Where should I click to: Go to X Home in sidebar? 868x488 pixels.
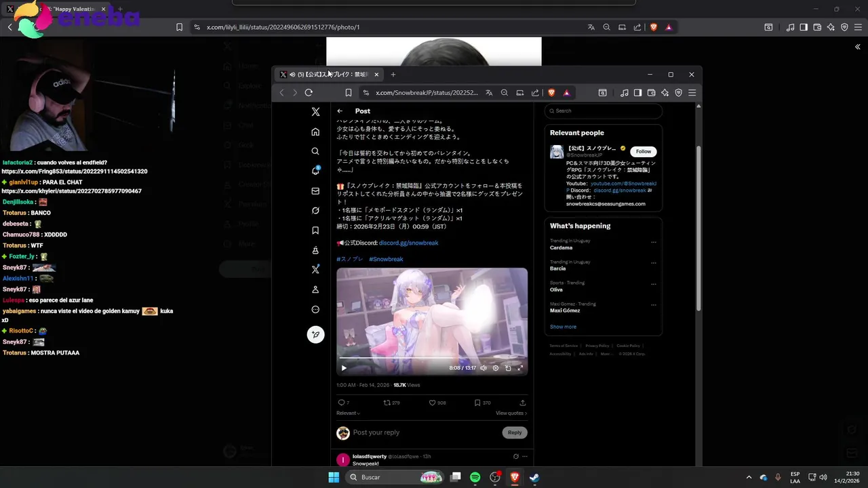click(315, 131)
